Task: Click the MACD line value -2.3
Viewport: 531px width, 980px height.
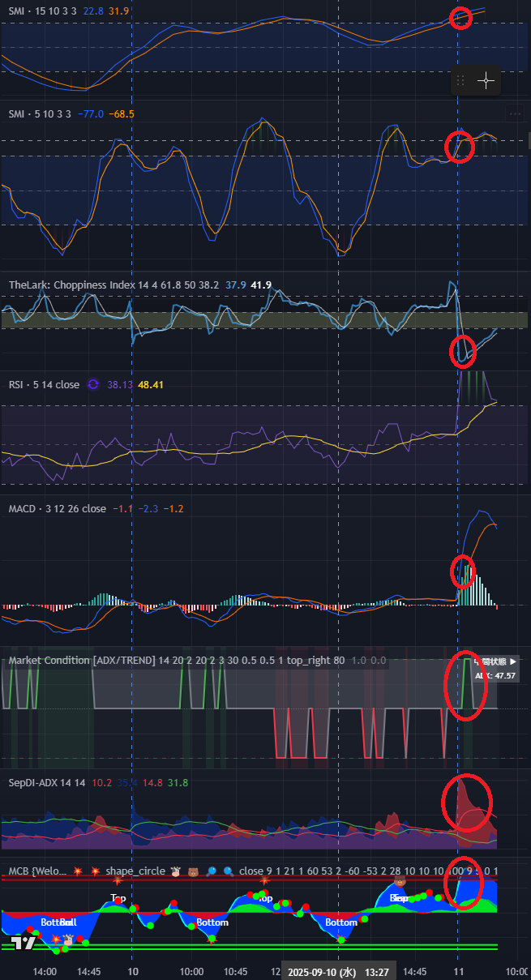Action: click(148, 508)
